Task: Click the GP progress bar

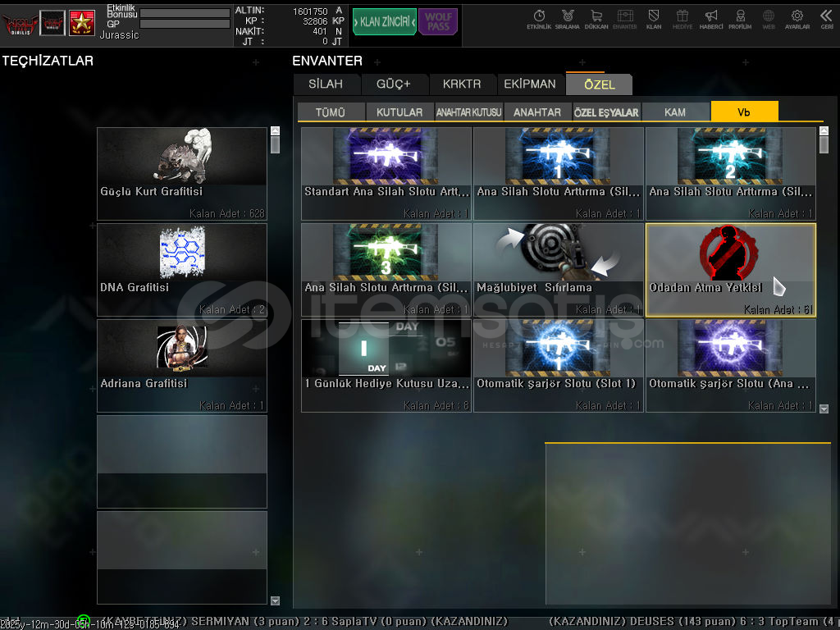Action: 185,24
